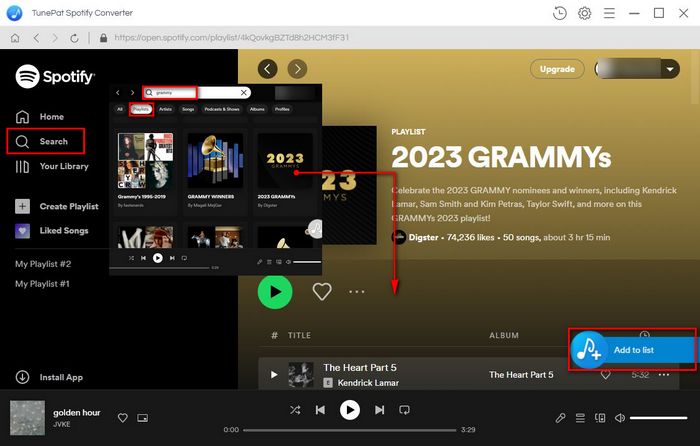This screenshot has height=446, width=700.
Task: Skip to next track in bottom player
Action: (379, 410)
